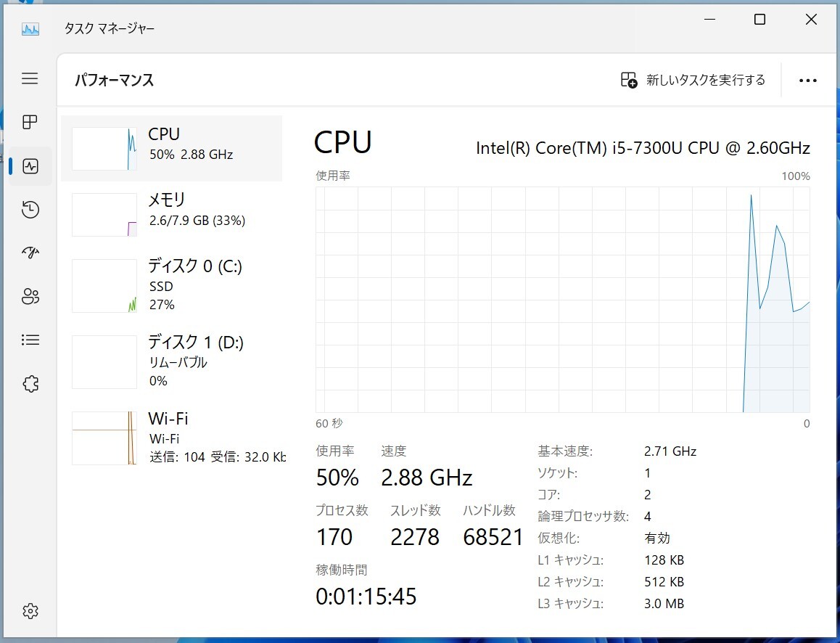Click the Wi-Fi mini graph thumbnail
The image size is (840, 643).
click(104, 438)
